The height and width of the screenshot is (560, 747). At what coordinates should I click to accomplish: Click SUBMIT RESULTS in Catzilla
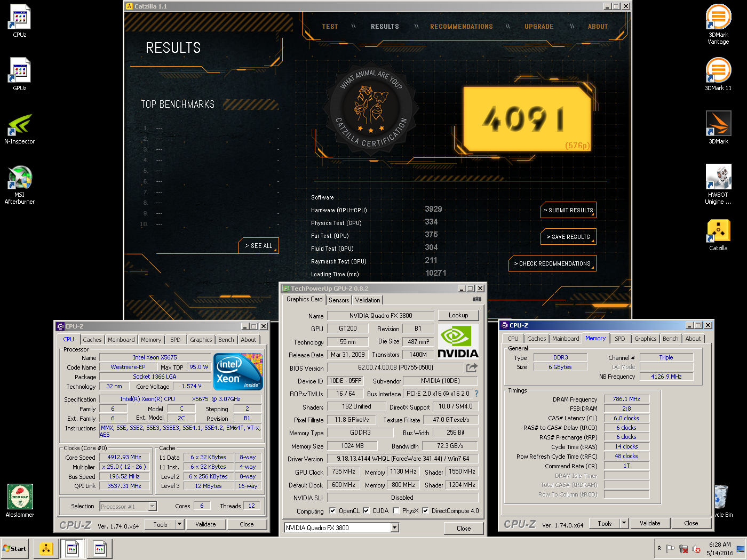click(568, 210)
